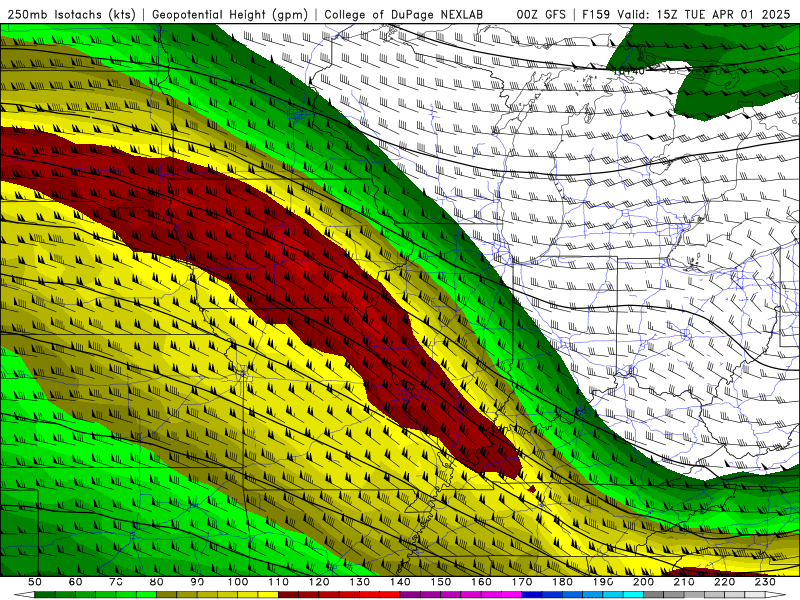Click the 'College of DuPage NEXLAB' label
This screenshot has width=800, height=600.
pyautogui.click(x=404, y=14)
